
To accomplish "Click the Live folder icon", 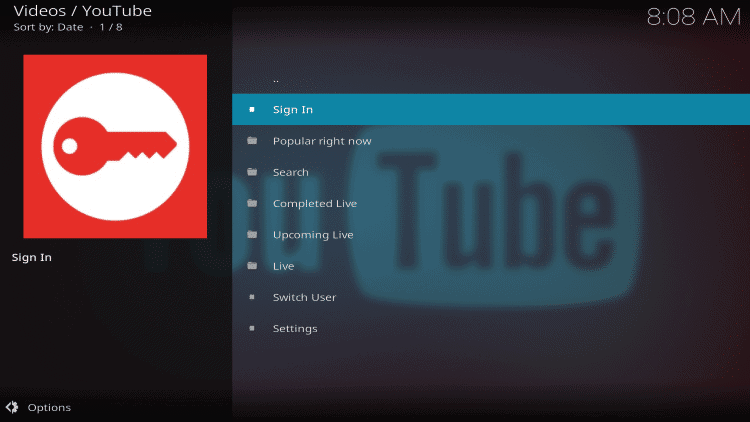I will click(x=252, y=266).
